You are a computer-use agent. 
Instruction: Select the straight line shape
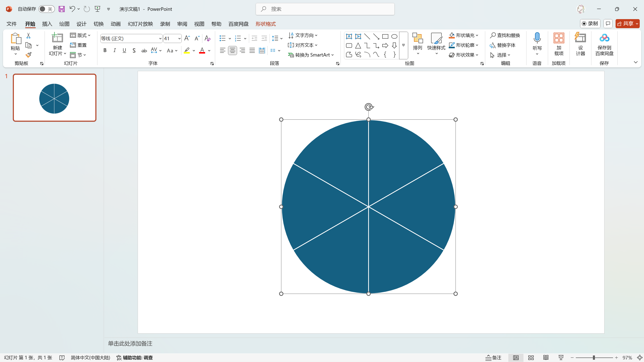point(367,36)
